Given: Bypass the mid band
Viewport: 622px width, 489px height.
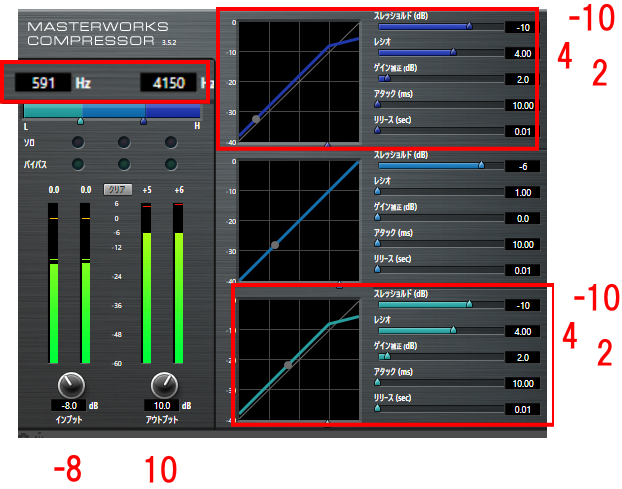Looking at the screenshot, I should pyautogui.click(x=124, y=164).
